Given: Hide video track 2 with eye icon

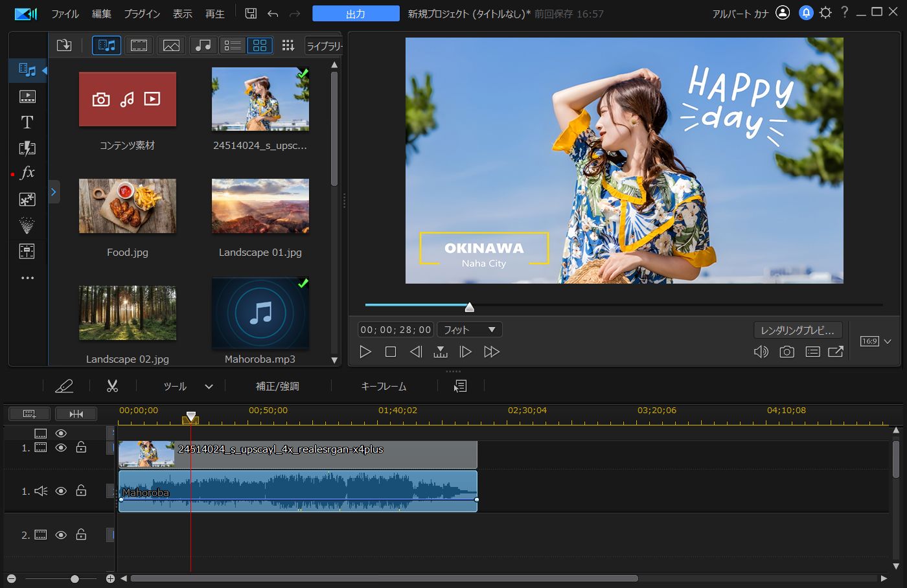Looking at the screenshot, I should (61, 535).
